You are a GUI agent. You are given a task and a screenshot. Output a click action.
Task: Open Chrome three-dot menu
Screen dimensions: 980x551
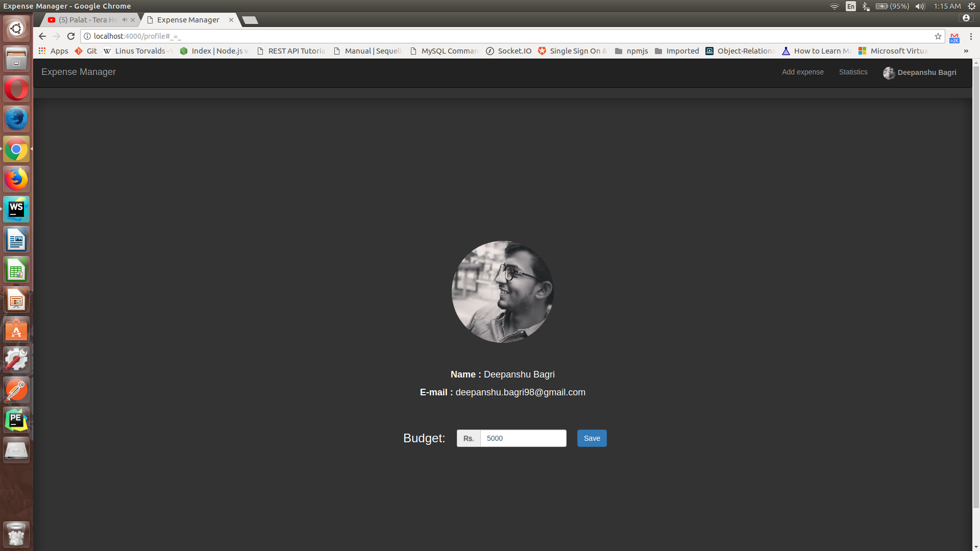tap(971, 36)
